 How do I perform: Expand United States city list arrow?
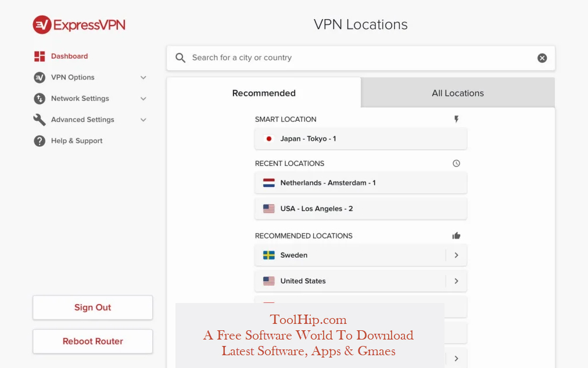point(456,281)
